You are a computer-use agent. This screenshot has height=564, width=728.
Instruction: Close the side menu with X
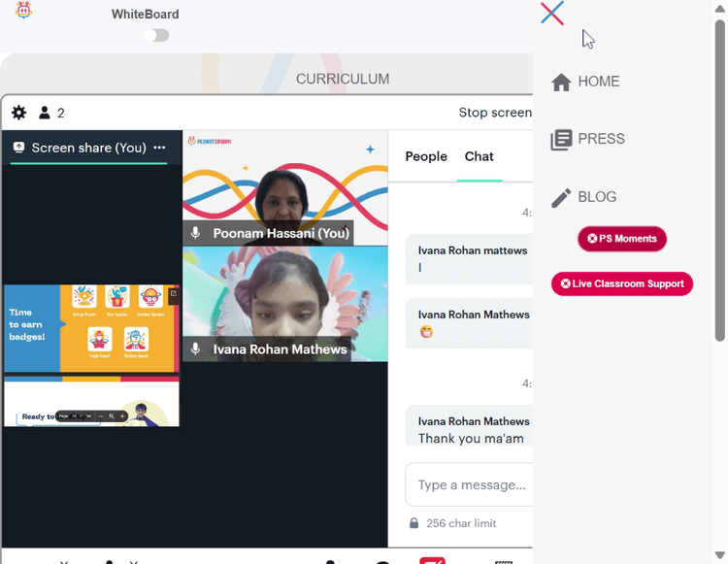pyautogui.click(x=552, y=13)
